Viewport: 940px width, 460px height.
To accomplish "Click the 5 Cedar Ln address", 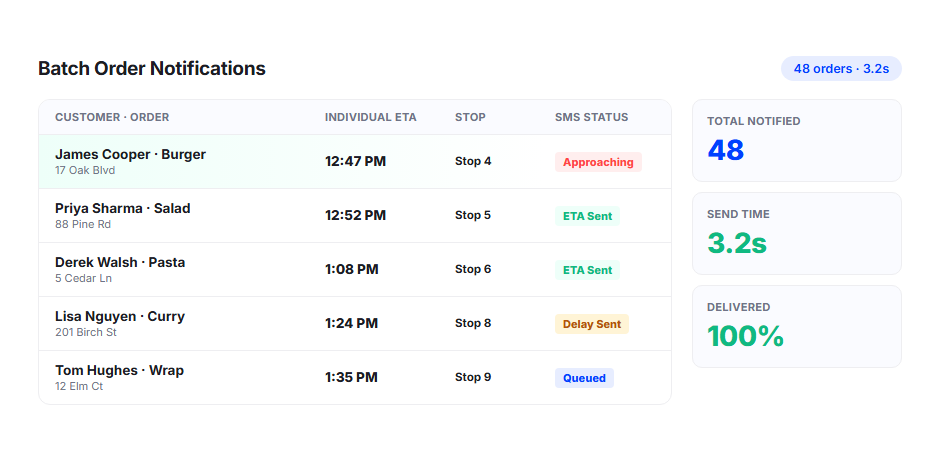I will coord(83,278).
